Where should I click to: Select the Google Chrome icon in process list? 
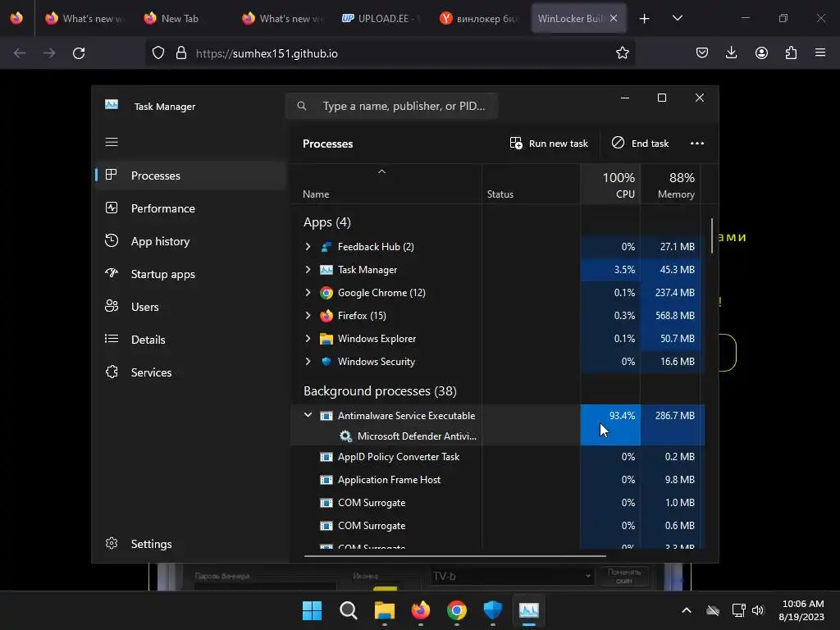[x=326, y=293]
